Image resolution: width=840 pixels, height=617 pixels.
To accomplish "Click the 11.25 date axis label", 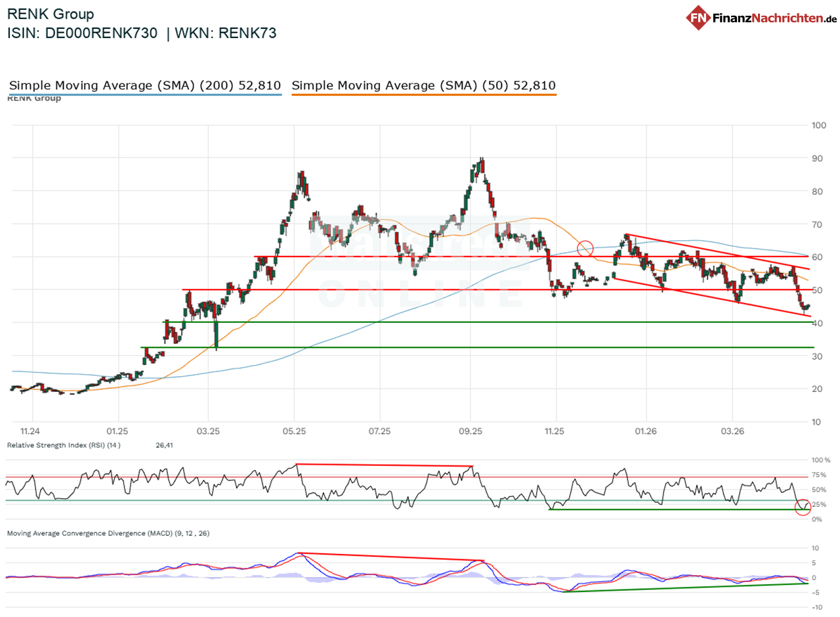I will [x=555, y=431].
